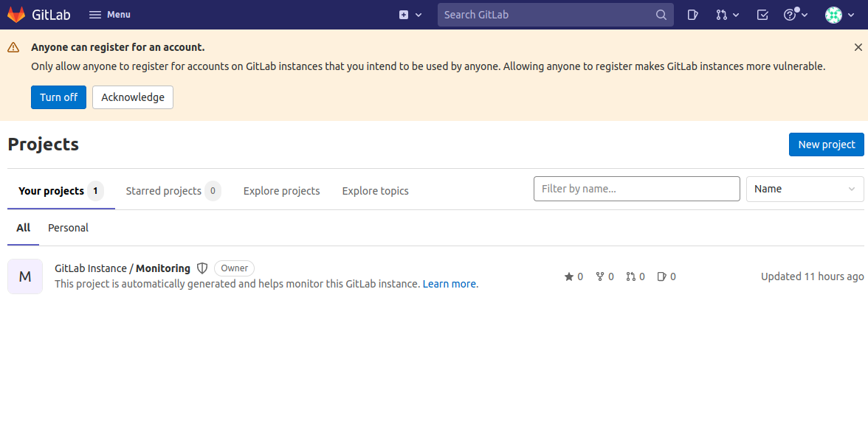Select the All sub-tab
The height and width of the screenshot is (435, 868).
click(24, 228)
